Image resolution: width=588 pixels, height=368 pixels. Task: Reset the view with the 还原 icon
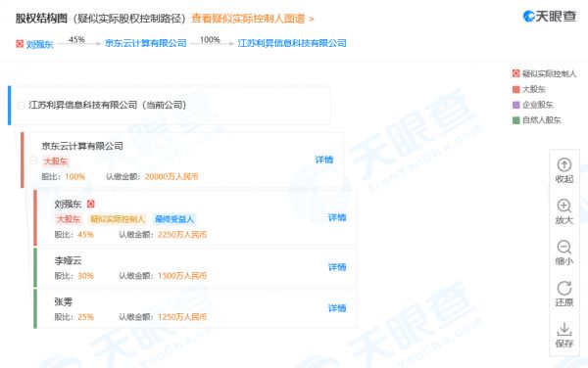pos(564,289)
